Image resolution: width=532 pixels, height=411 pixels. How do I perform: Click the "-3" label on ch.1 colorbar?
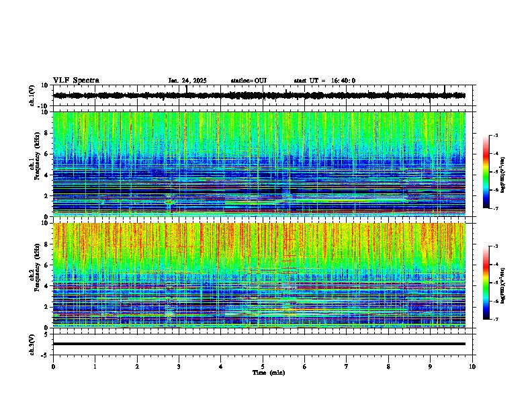click(495, 135)
